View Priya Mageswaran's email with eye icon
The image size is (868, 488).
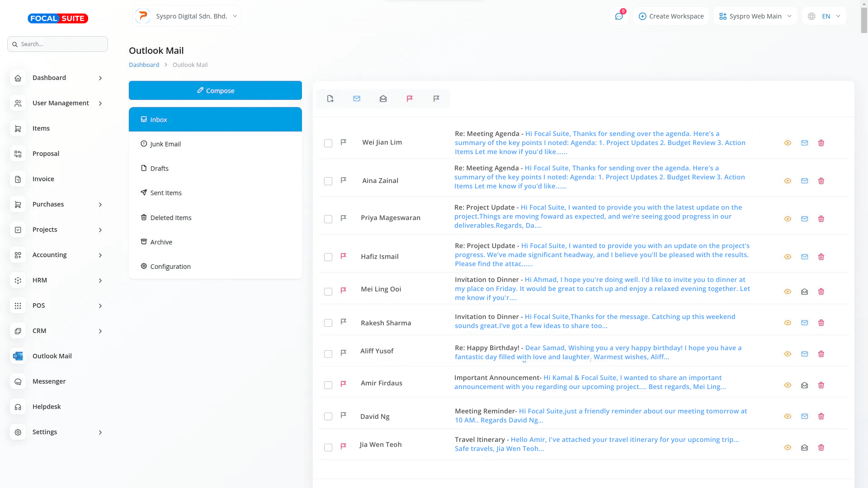tap(788, 219)
